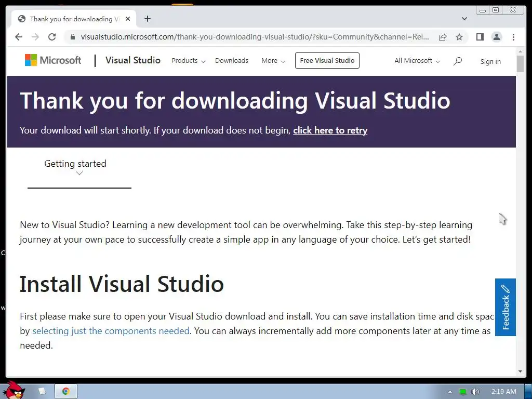This screenshot has height=399, width=532.
Task: Click the Free Visual Studio button
Action: click(327, 60)
